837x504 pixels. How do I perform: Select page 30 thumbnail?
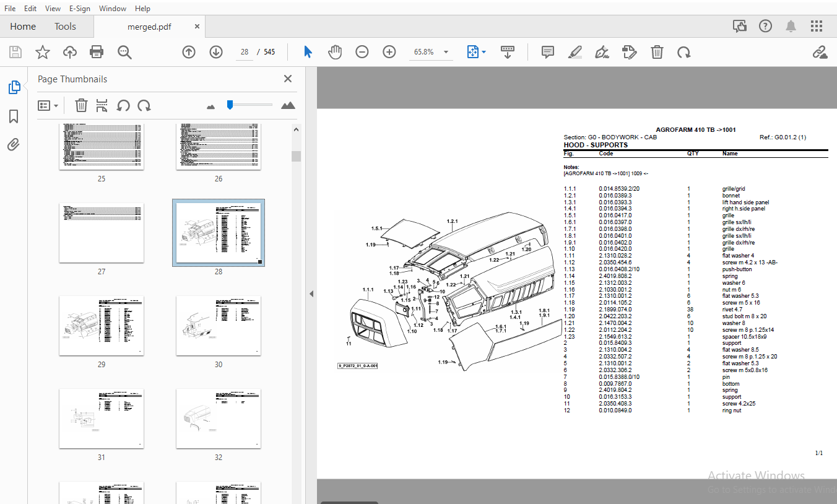(x=219, y=326)
